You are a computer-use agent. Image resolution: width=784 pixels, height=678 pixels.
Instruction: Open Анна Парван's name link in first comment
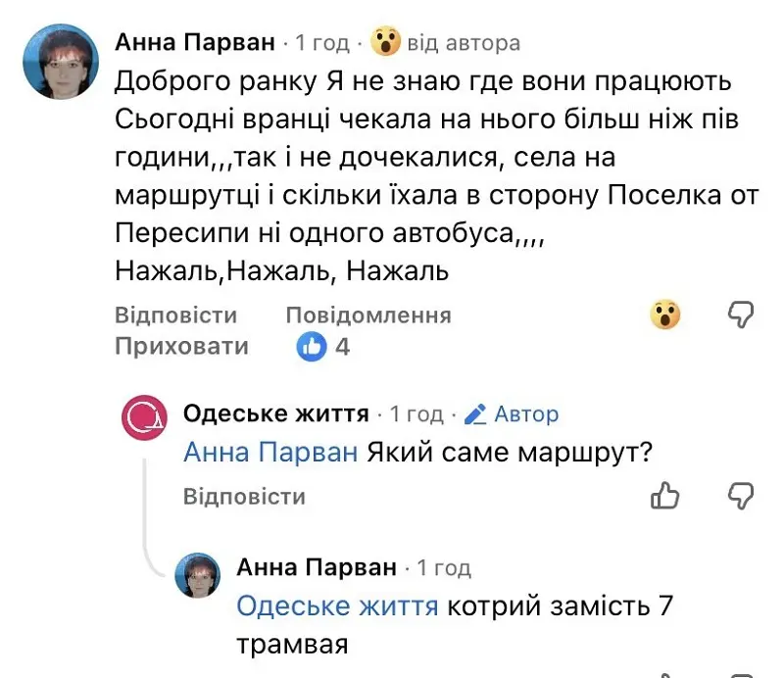[196, 42]
